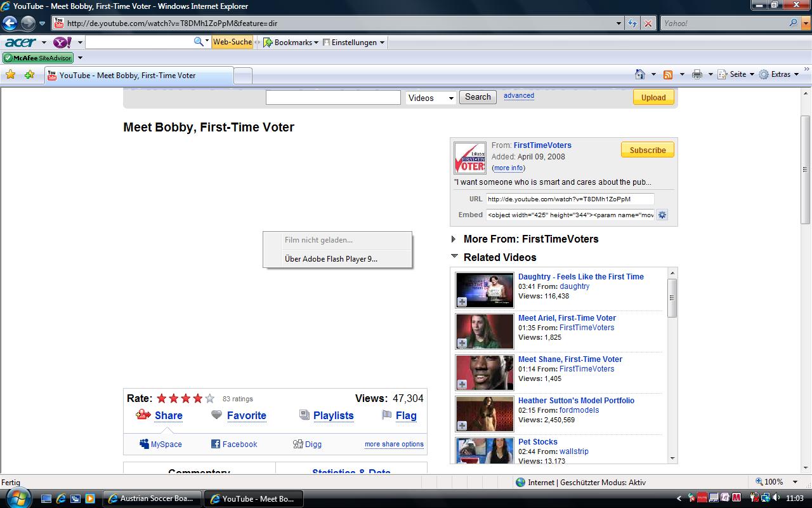Viewport: 812px width, 508px height.
Task: Select the video URL text field
Action: coord(570,199)
